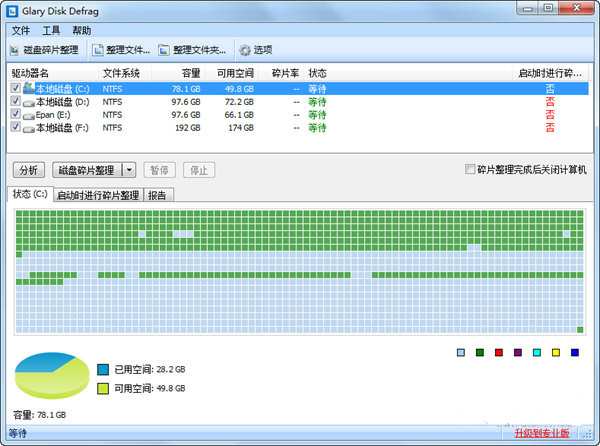The width and height of the screenshot is (600, 446).
Task: Click the 停止 button
Action: click(199, 170)
